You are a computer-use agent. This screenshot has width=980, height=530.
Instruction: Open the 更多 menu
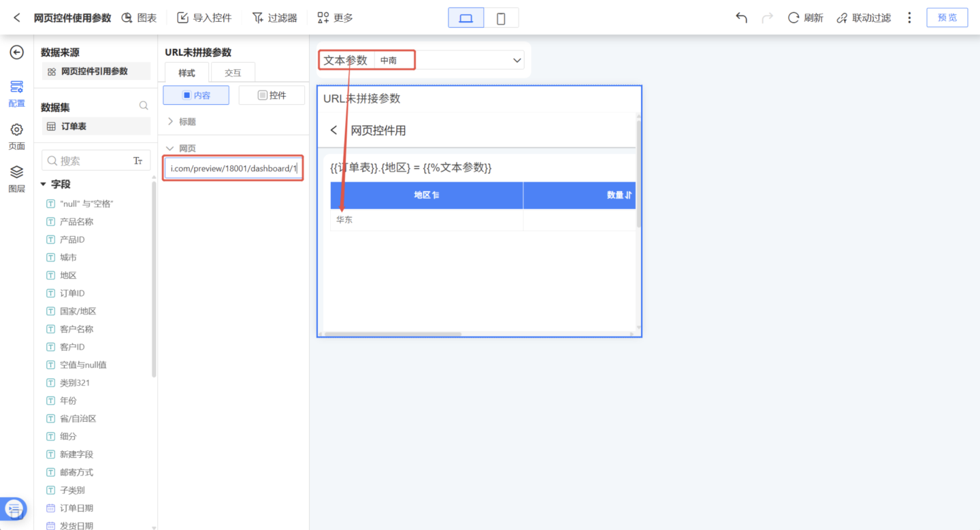(x=335, y=18)
